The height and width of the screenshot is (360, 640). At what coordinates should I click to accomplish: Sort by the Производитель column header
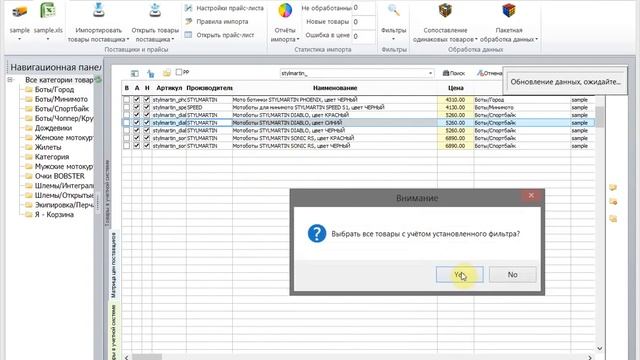click(209, 88)
